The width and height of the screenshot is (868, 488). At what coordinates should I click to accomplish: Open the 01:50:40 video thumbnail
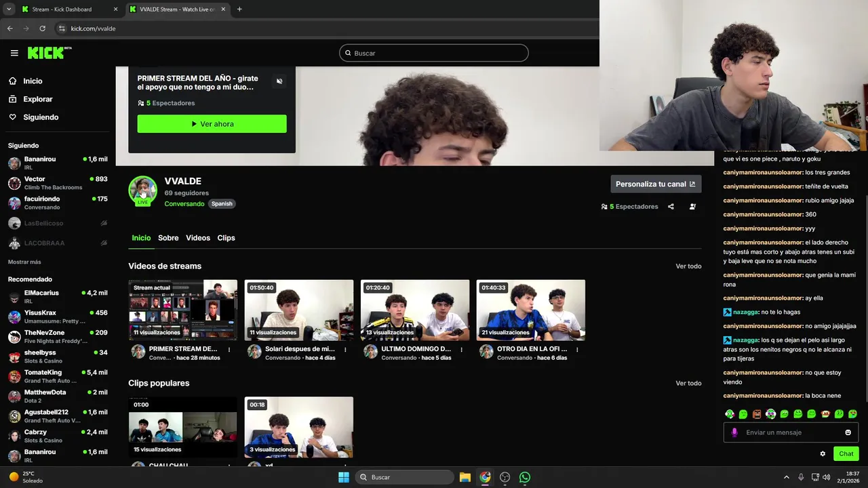(x=299, y=310)
